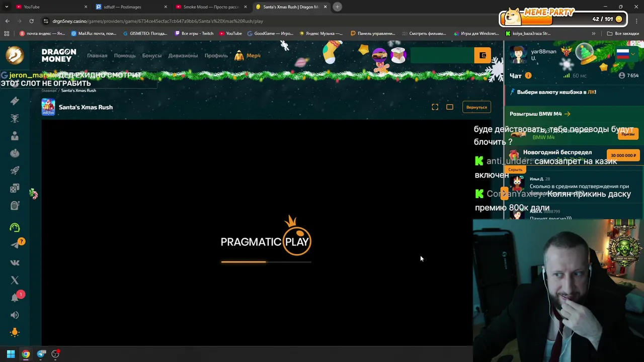Open the Dragon Money logo home
Screen dimensions: 644x362
[x=59, y=55]
